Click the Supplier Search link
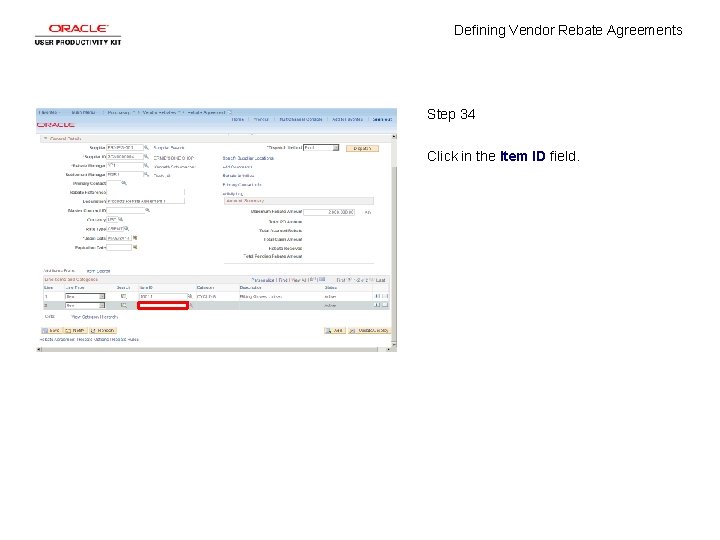720x540 pixels. pos(169,148)
